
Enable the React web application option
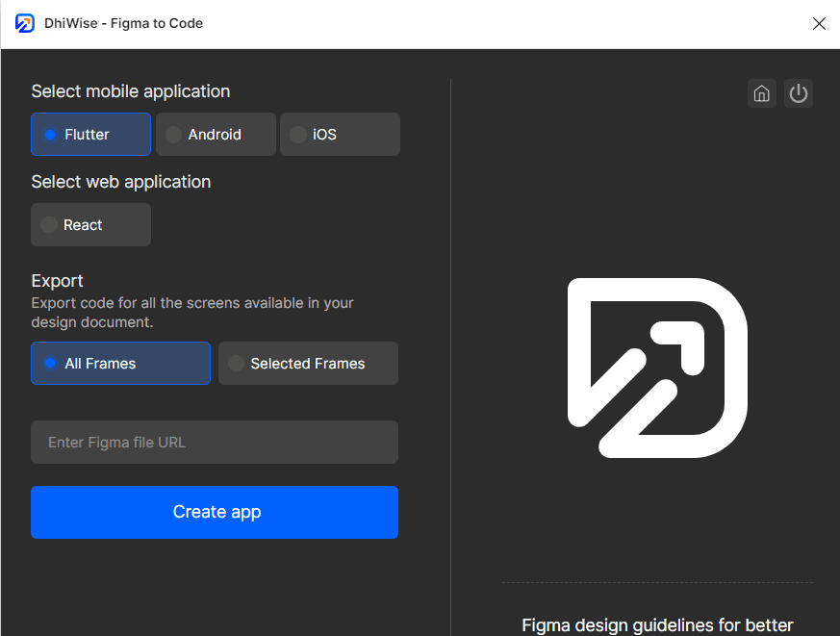[x=90, y=224]
